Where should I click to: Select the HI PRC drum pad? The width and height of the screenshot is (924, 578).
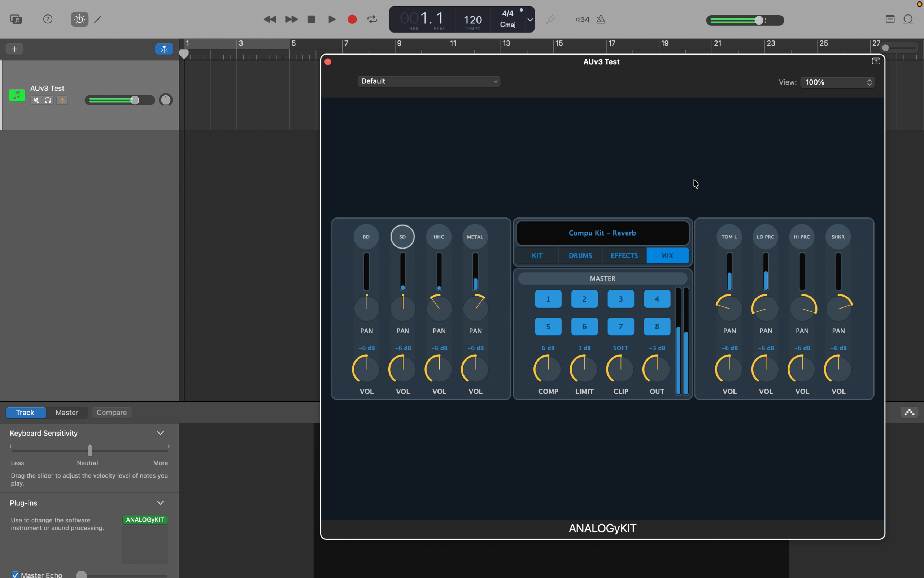tap(802, 237)
